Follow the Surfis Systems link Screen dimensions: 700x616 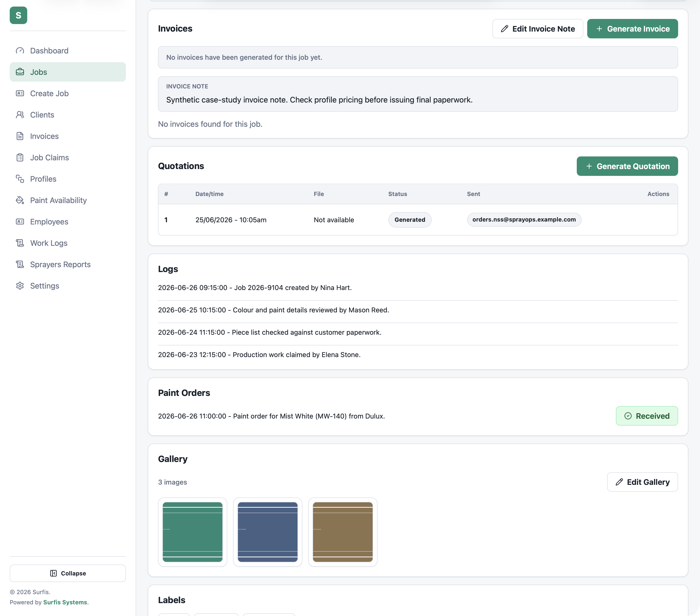pyautogui.click(x=65, y=602)
